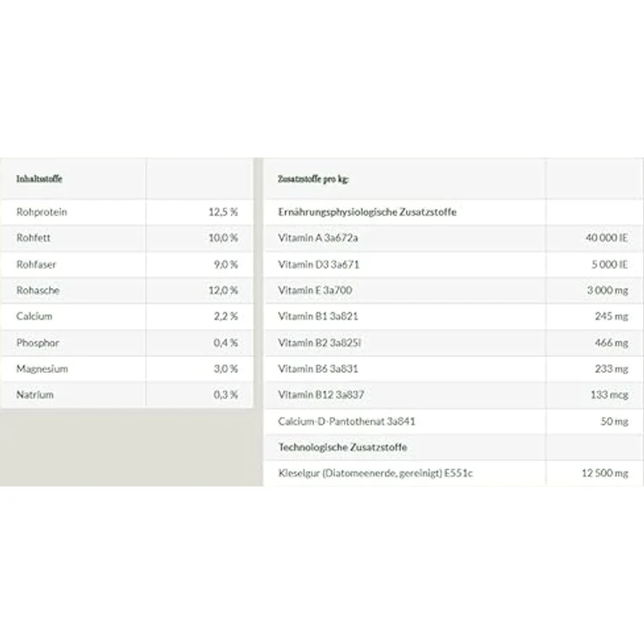Select the Calcium row label
Screen dimensions: 644x644
click(x=34, y=316)
